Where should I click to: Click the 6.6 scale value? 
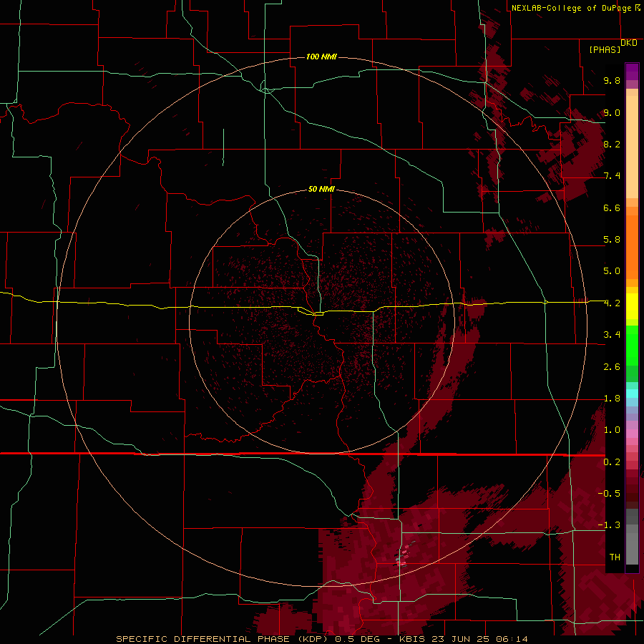(x=612, y=208)
